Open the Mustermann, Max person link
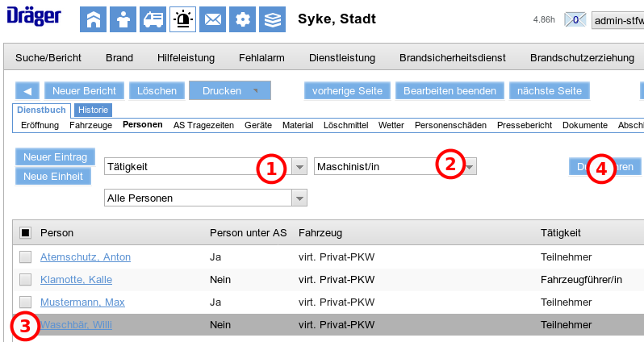Screen dimensions: 644x342 pos(82,302)
